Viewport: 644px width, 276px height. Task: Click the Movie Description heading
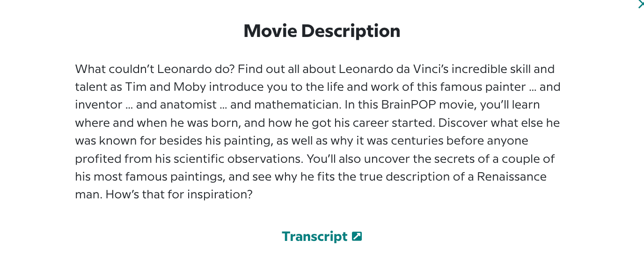[322, 31]
